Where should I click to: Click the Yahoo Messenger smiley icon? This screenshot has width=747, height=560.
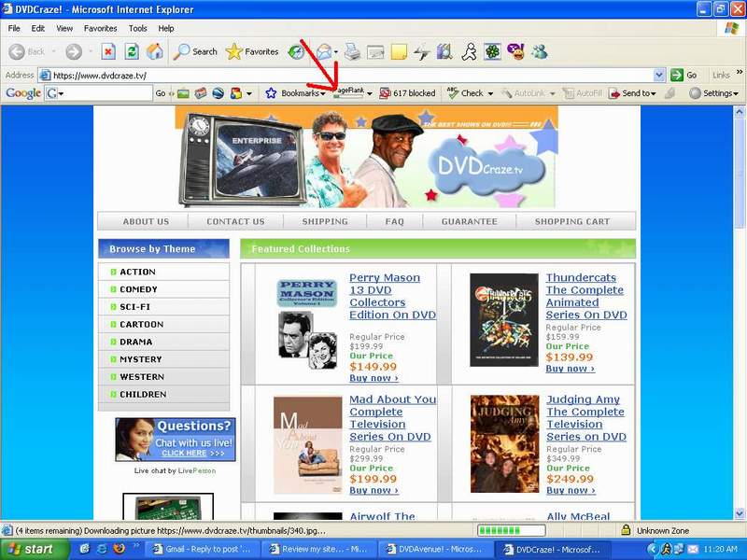(x=516, y=51)
